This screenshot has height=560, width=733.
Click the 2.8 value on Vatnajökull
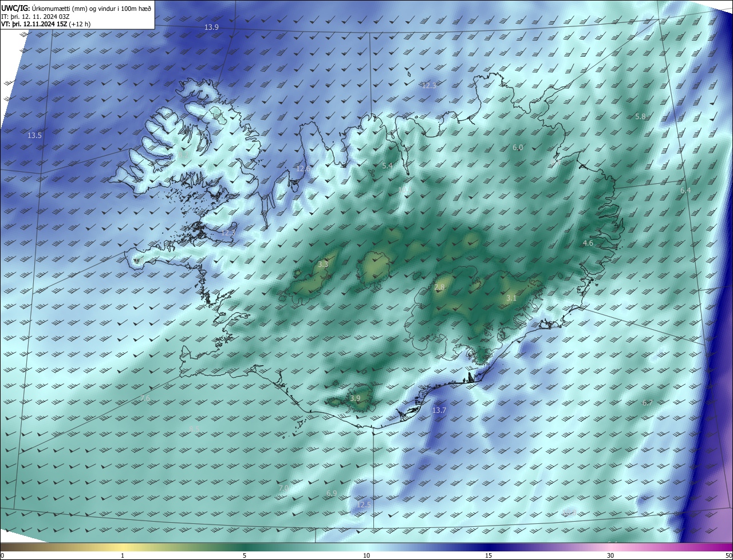439,287
